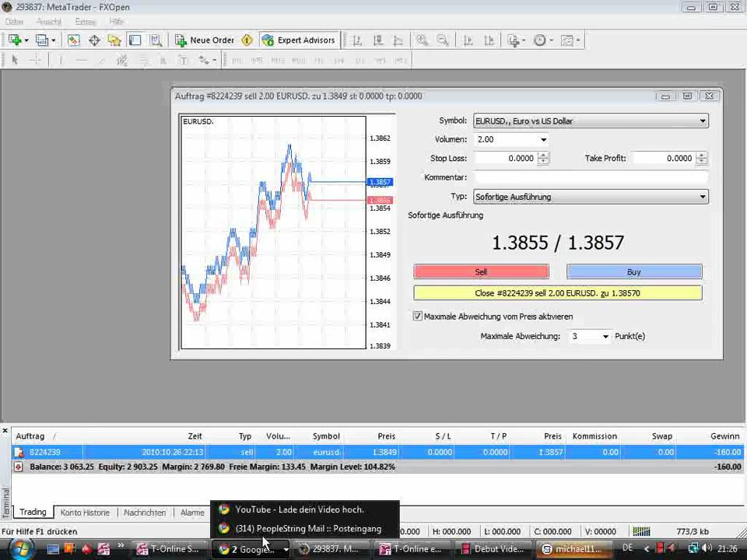Click in the Stop Loss value field

(x=506, y=158)
